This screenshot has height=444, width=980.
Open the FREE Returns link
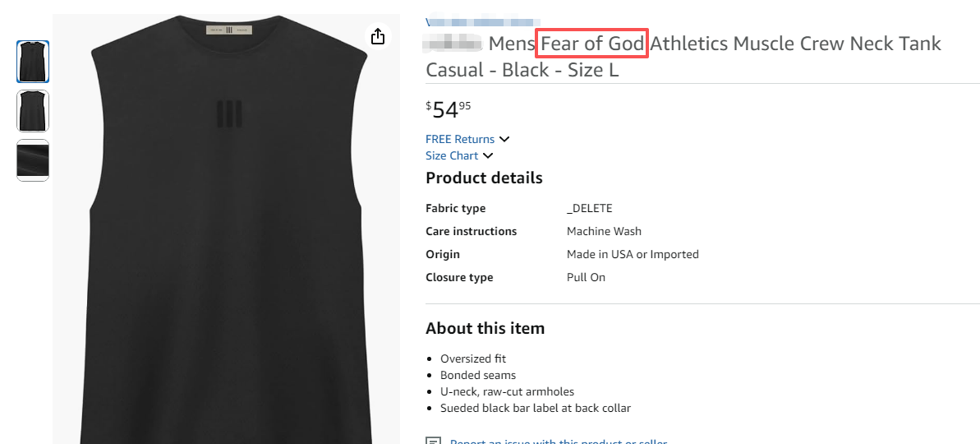[x=460, y=139]
